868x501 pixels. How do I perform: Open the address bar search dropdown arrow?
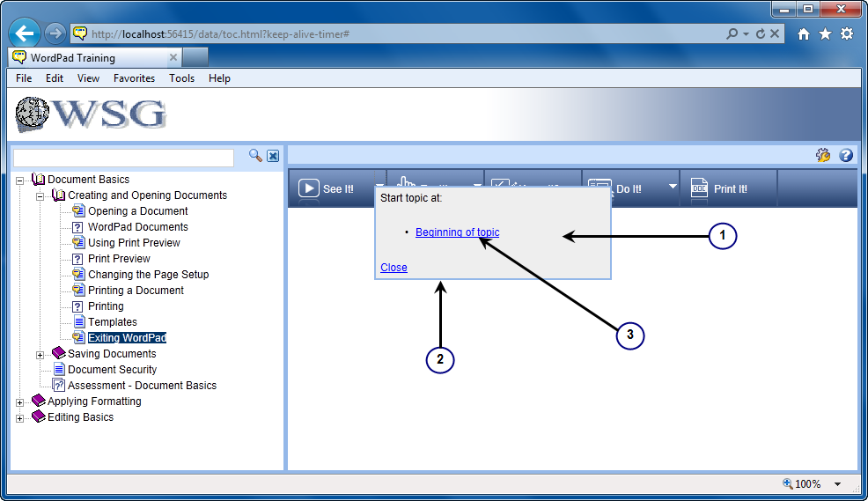746,34
